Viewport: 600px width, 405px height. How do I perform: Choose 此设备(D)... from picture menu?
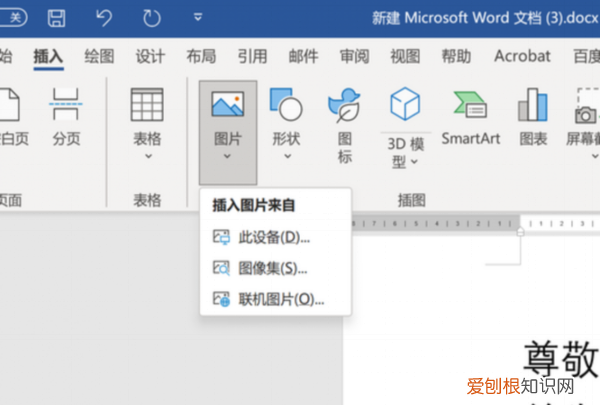(x=276, y=238)
